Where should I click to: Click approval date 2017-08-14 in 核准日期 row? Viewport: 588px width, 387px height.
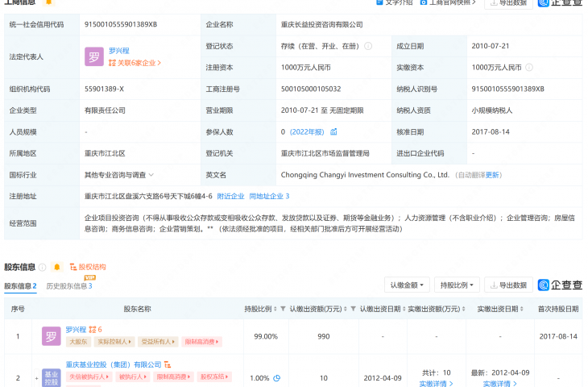(491, 131)
